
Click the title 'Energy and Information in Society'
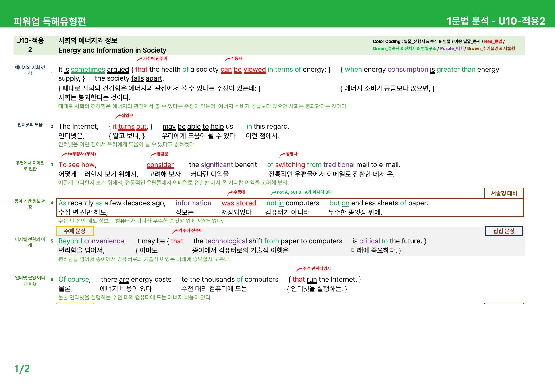point(112,50)
